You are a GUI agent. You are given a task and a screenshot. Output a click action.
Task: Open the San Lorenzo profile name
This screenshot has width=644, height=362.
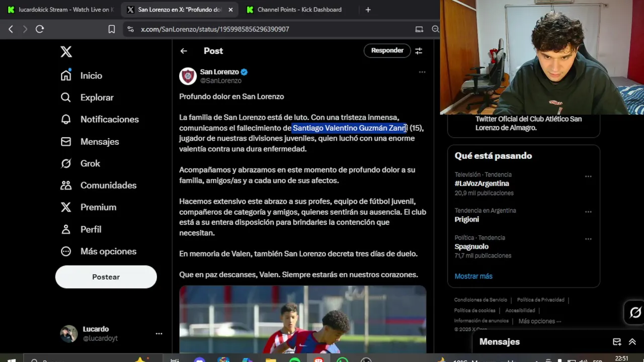click(x=219, y=72)
